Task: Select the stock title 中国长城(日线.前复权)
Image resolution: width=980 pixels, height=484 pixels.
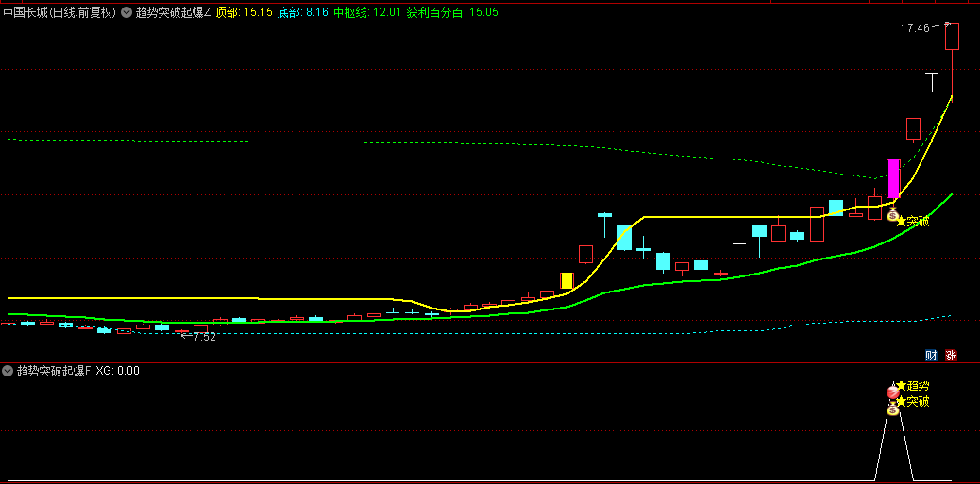Action: tap(60, 12)
